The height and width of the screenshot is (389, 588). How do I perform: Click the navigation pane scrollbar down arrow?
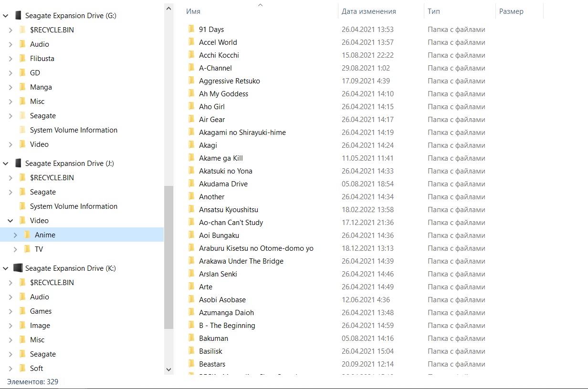168,369
